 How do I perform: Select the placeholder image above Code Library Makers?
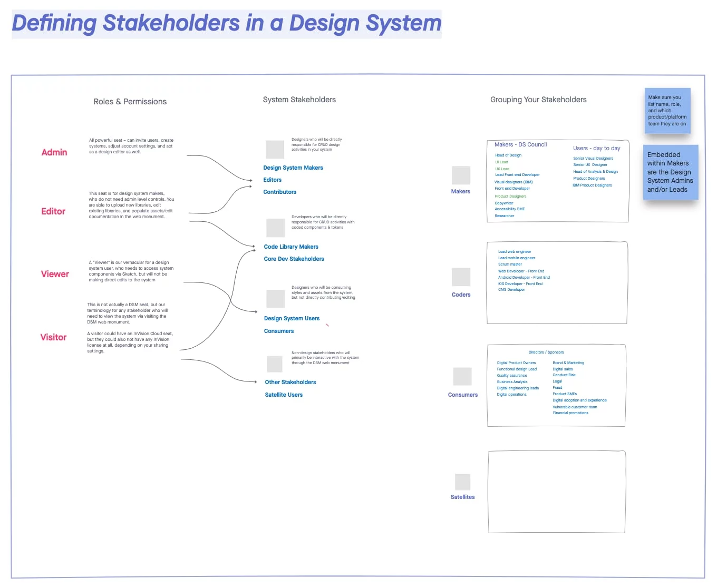(275, 228)
